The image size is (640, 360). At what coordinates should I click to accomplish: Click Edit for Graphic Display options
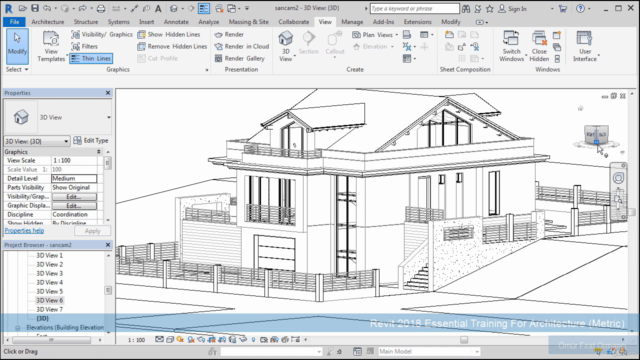point(74,206)
